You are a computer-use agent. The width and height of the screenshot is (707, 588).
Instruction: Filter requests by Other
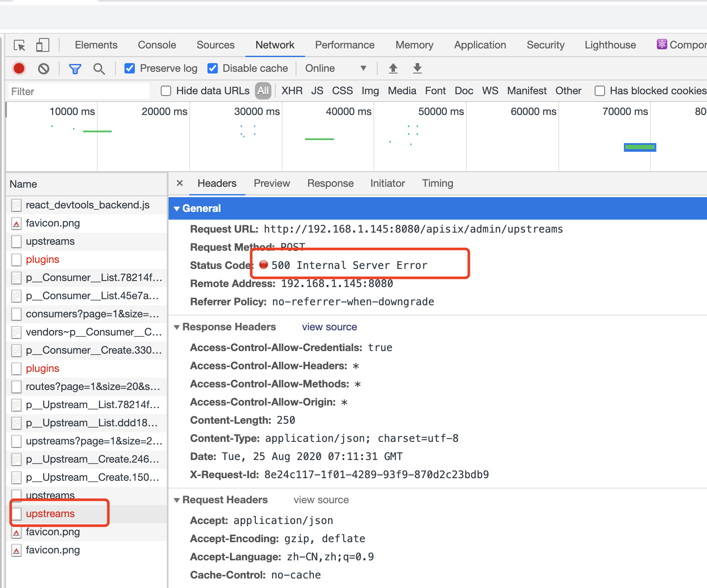point(568,91)
